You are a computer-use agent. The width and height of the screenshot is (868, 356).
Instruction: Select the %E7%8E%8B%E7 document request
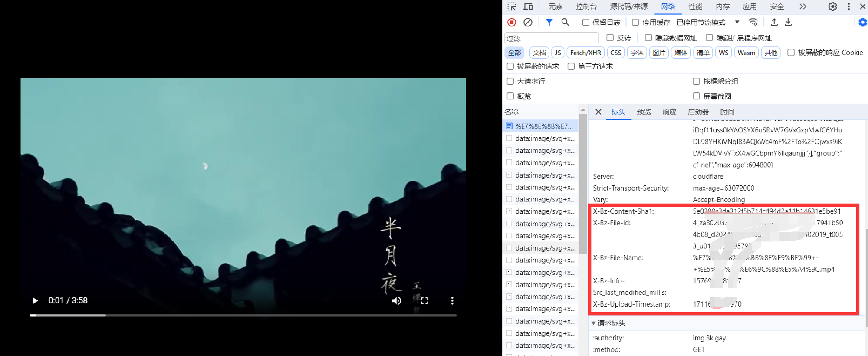click(x=541, y=126)
